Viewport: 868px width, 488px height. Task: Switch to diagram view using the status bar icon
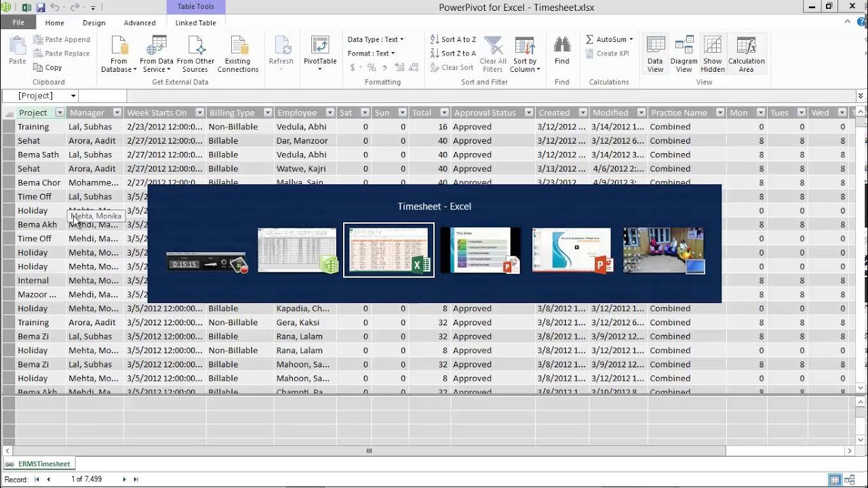[x=851, y=480]
